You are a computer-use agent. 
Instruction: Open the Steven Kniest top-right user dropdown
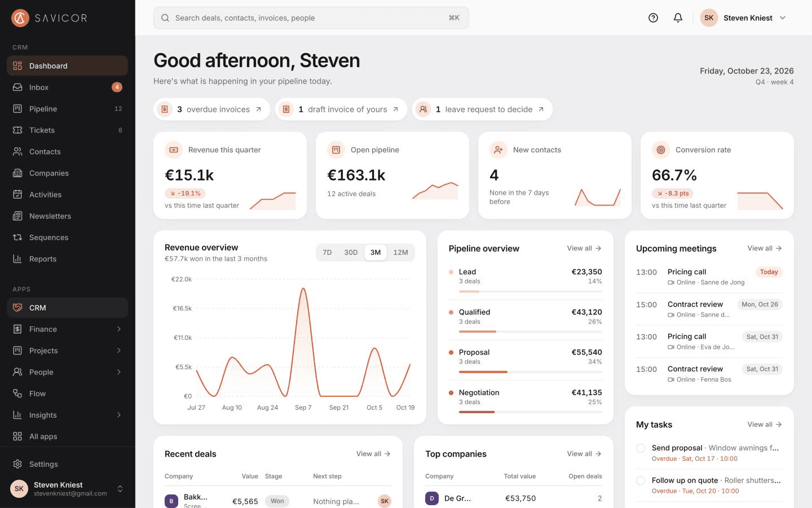tap(744, 18)
